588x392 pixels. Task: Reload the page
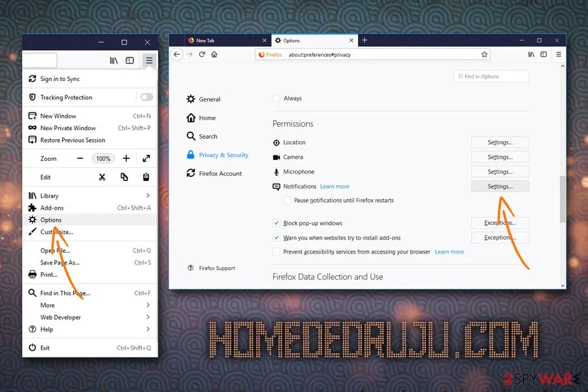pos(202,54)
